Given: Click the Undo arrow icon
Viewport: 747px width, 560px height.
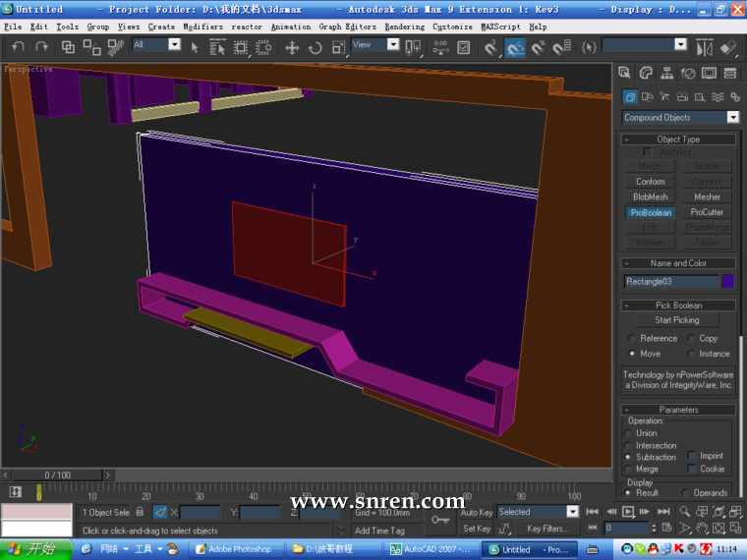Looking at the screenshot, I should (18, 47).
